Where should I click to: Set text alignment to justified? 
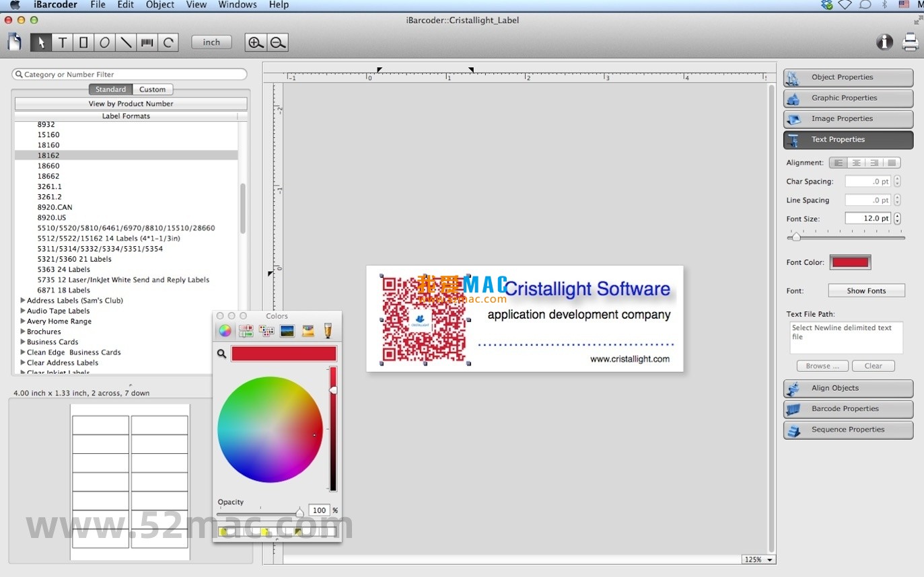[892, 163]
